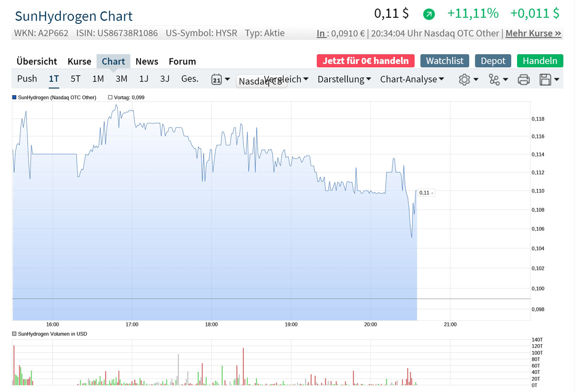
Task: Click the green Handeln button
Action: tap(540, 61)
